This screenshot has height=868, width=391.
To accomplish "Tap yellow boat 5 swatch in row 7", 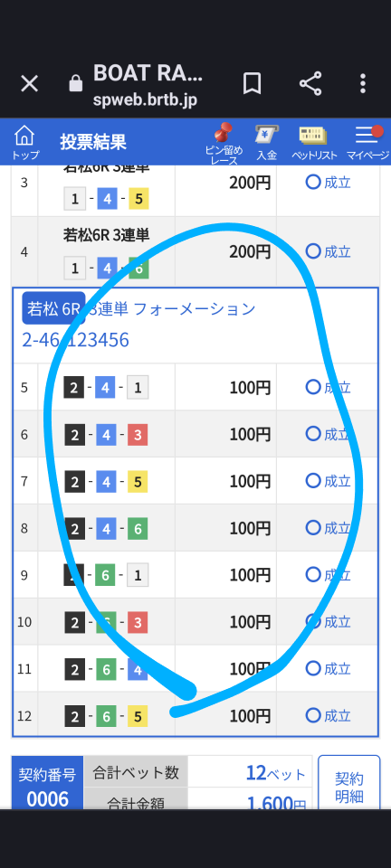I will [138, 482].
